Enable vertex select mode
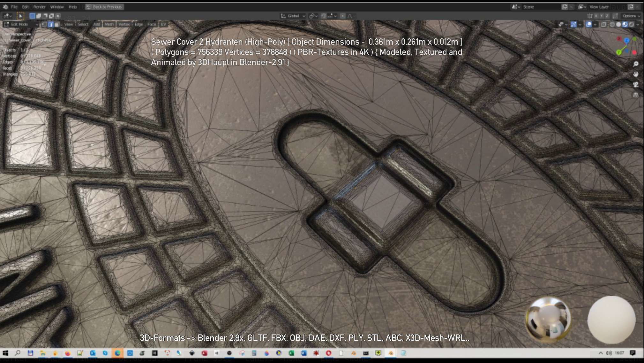Image resolution: width=644 pixels, height=363 pixels. click(44, 24)
